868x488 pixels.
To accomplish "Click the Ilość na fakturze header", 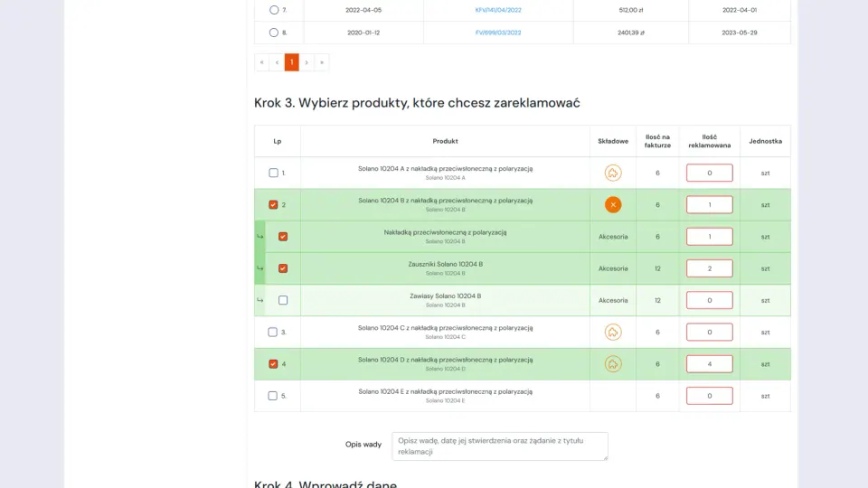I will coord(657,141).
